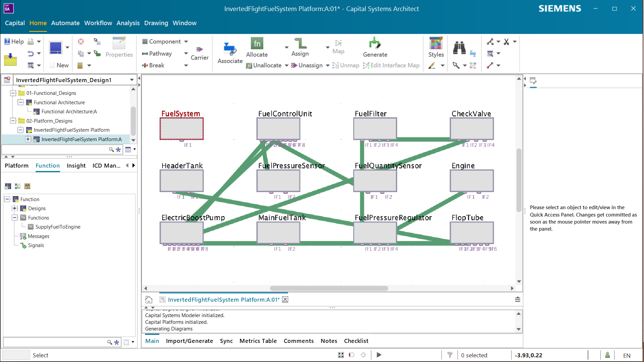Open the Workflow menu
This screenshot has height=362, width=644.
coord(98,23)
